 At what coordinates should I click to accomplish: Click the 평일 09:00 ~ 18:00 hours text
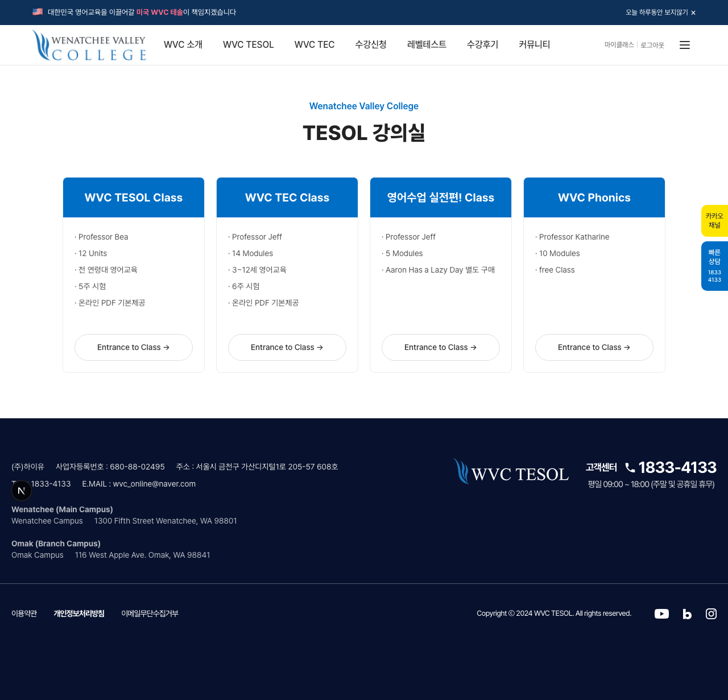click(651, 484)
